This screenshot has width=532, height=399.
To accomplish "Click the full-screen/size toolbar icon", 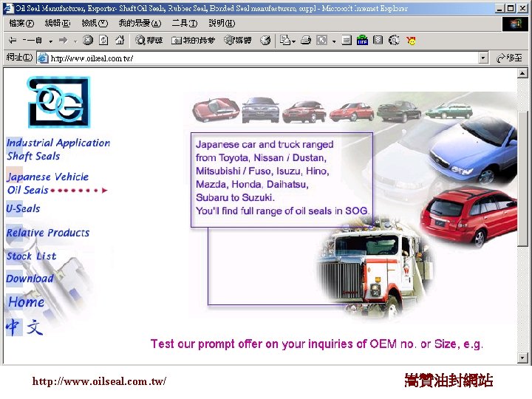I will coord(321,41).
